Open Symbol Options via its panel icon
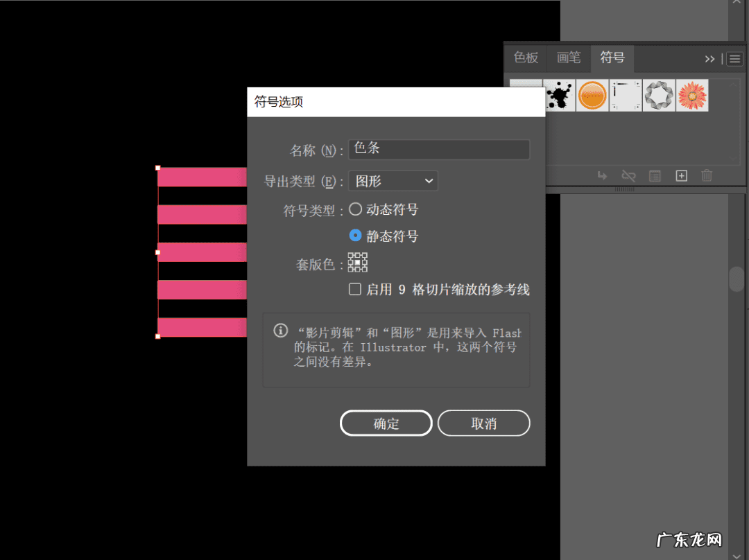Screen dimensions: 749x560 click(x=655, y=175)
